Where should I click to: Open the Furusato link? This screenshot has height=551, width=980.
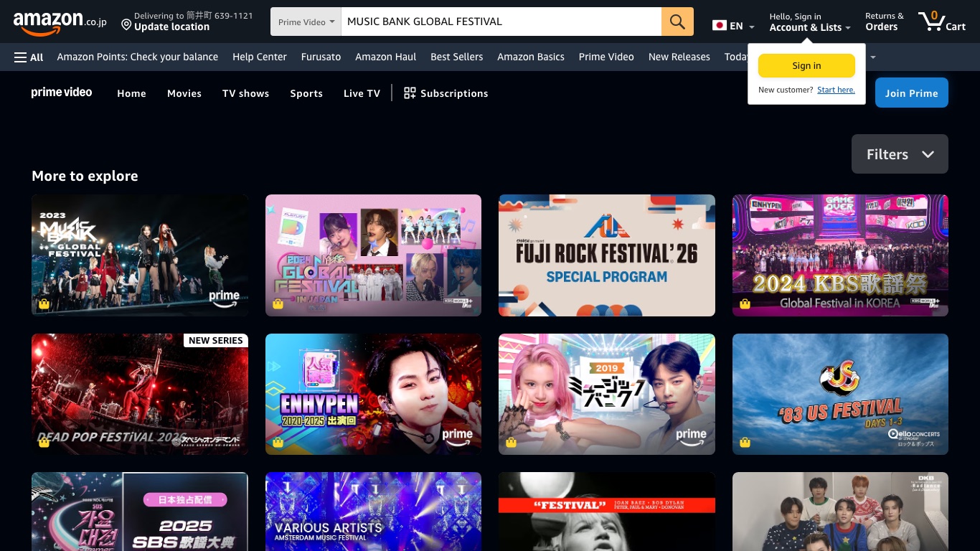point(321,57)
